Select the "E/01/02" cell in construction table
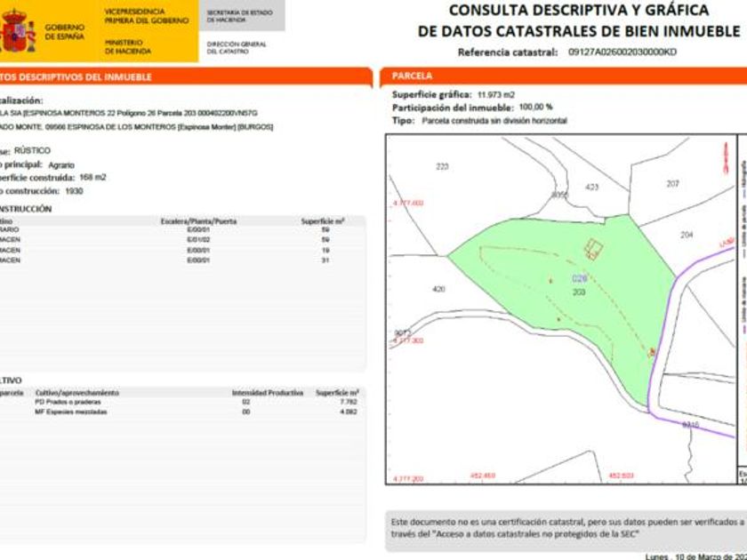The width and height of the screenshot is (747, 560). pos(198,239)
